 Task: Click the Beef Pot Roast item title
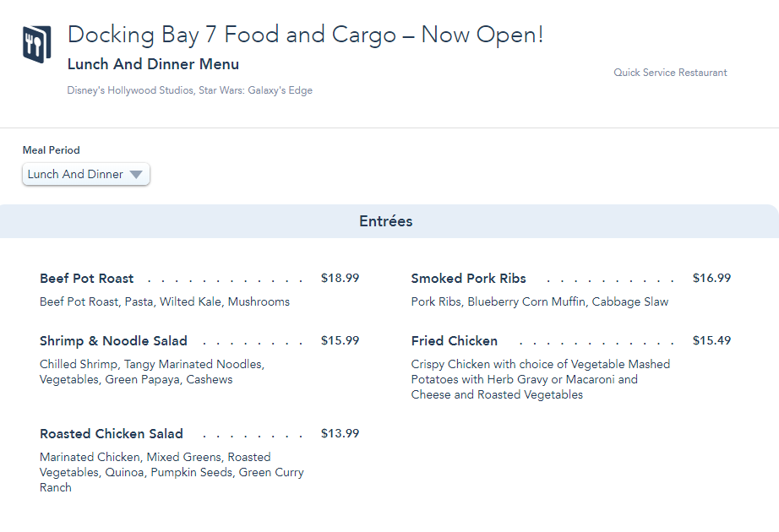tap(87, 279)
